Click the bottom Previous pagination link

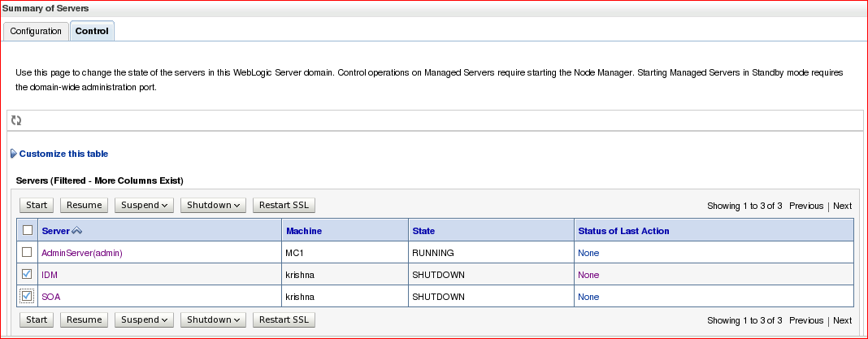click(806, 320)
